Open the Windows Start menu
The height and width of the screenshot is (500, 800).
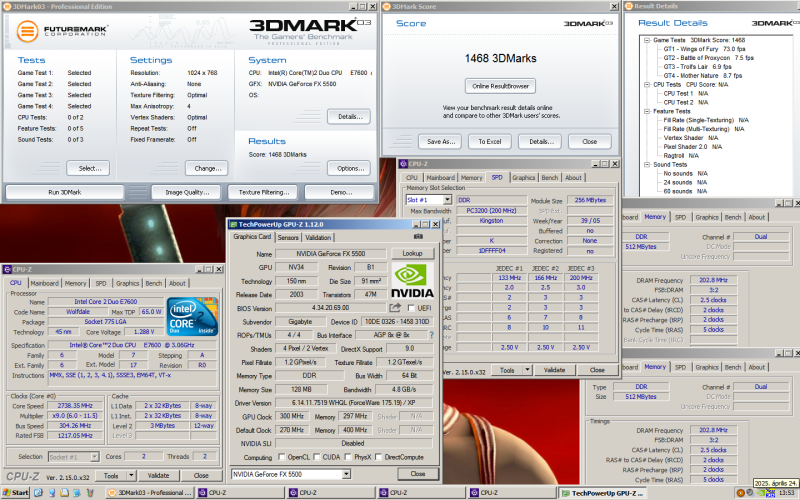(15, 493)
